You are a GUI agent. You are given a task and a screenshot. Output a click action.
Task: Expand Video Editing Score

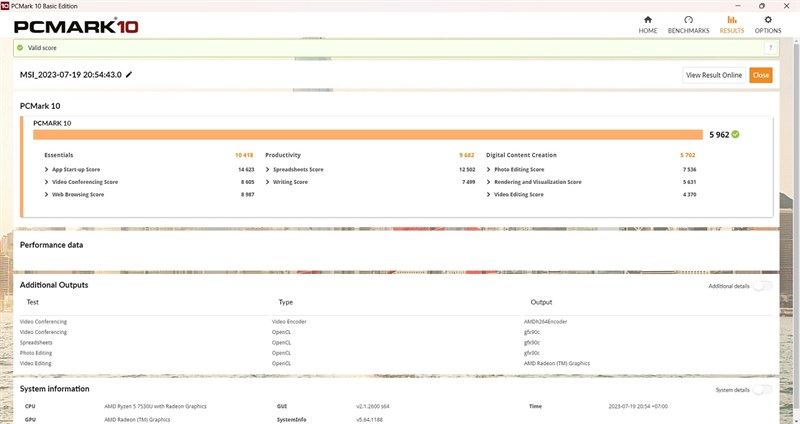click(489, 194)
